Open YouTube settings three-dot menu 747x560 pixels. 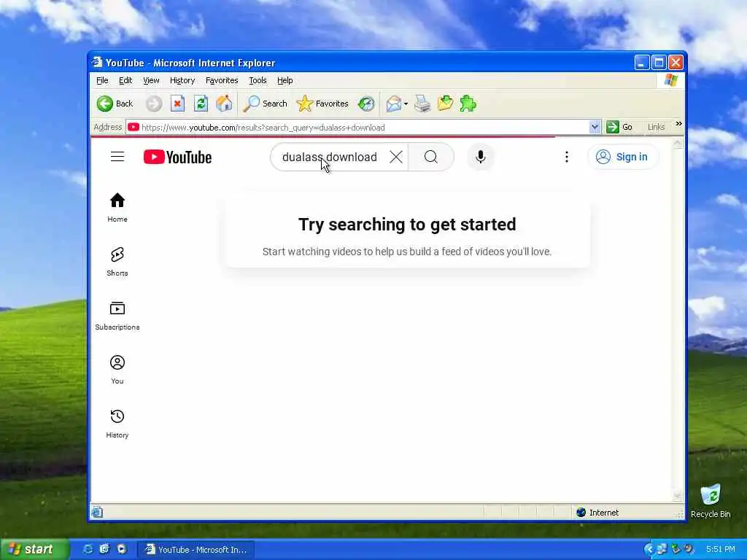pos(566,157)
